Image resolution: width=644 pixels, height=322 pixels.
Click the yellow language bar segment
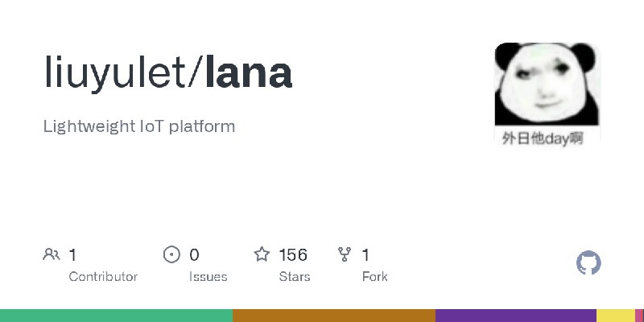pyautogui.click(x=616, y=316)
